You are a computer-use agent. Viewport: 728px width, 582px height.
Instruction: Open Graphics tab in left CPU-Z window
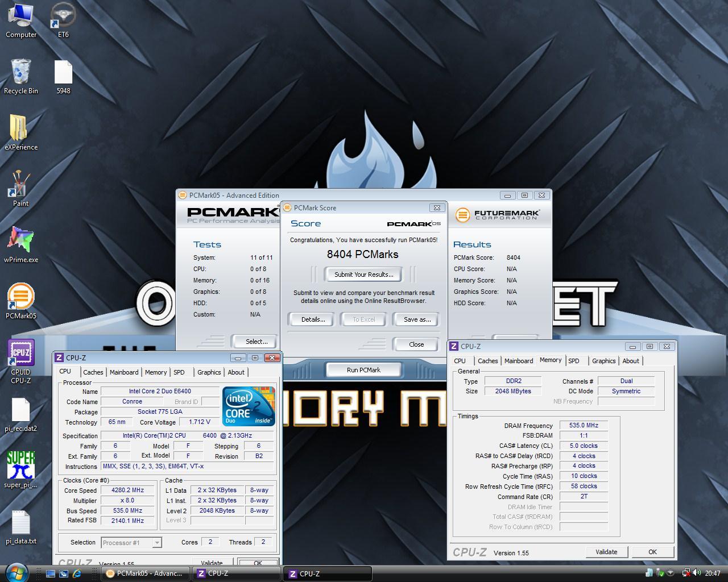(209, 372)
